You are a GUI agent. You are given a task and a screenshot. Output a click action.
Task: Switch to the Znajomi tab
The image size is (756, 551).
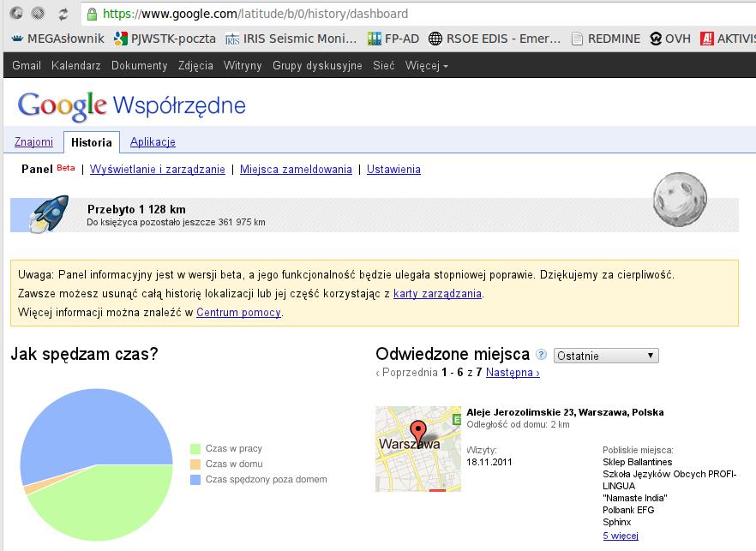(33, 141)
